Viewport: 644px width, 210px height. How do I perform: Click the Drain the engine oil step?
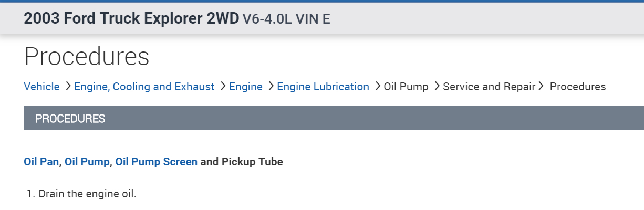[x=87, y=194]
